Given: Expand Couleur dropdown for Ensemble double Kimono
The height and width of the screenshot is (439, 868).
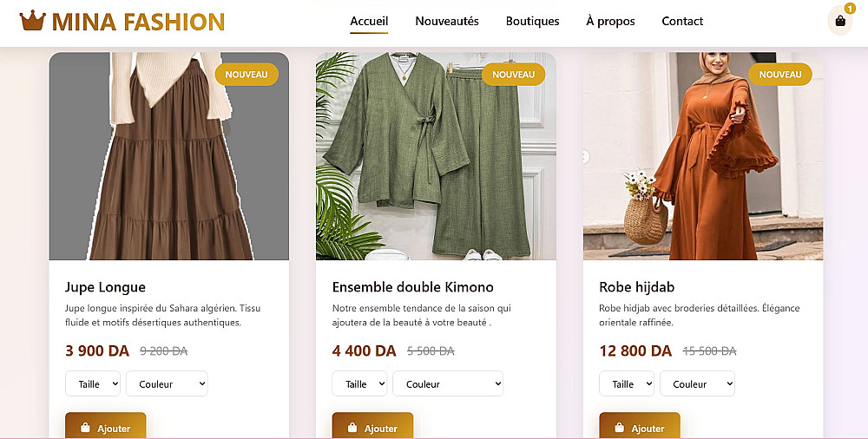Looking at the screenshot, I should pos(447,383).
